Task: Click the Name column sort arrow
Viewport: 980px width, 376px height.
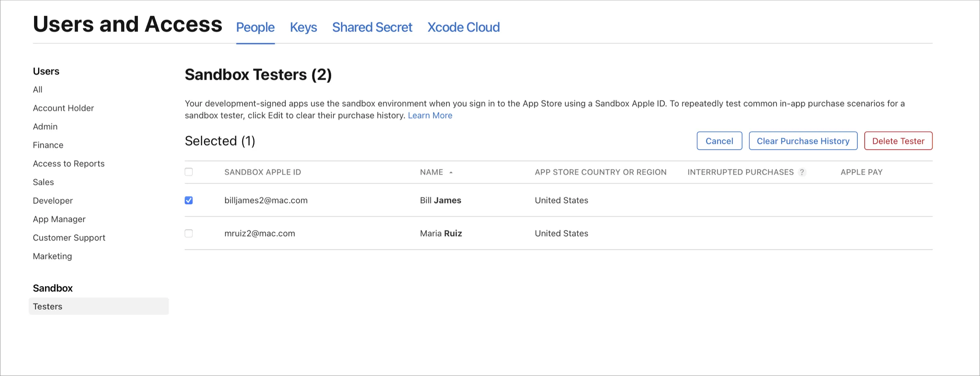Action: (451, 172)
